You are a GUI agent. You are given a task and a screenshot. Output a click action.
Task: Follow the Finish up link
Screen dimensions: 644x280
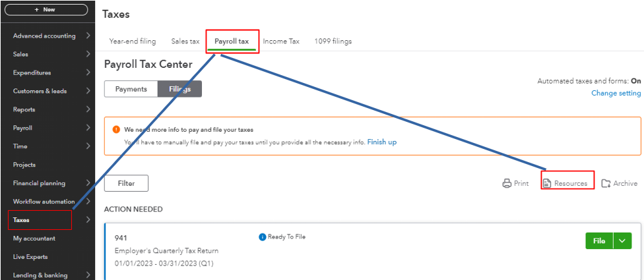pos(382,142)
